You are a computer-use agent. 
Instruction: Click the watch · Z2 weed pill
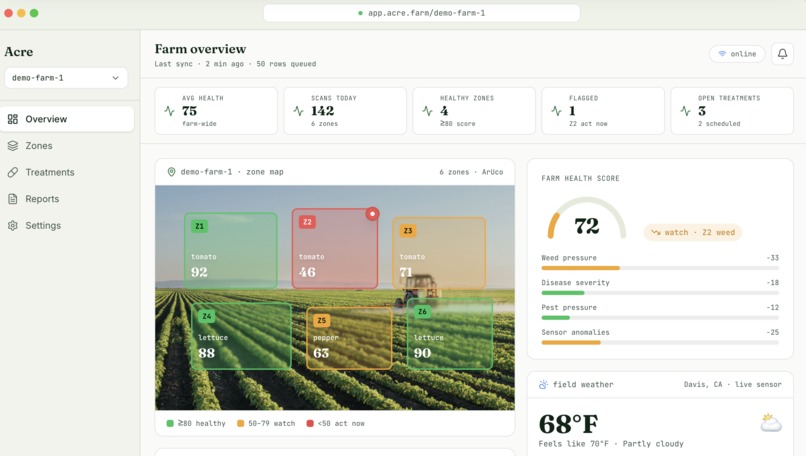692,232
